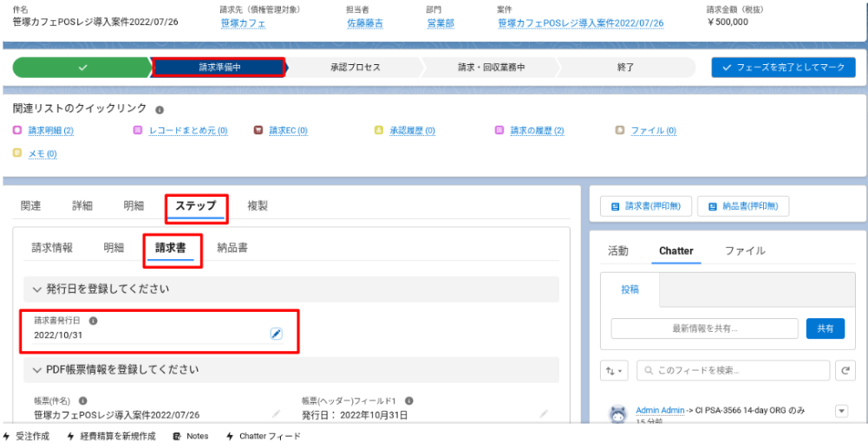Click the completed checkmark phase in the path

click(82, 68)
